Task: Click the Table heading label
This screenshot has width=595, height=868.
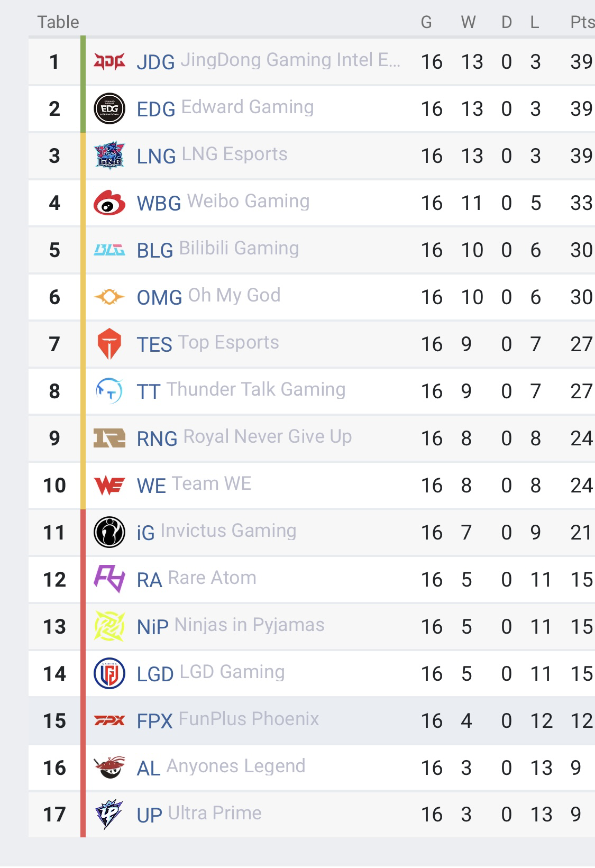Action: pyautogui.click(x=58, y=22)
